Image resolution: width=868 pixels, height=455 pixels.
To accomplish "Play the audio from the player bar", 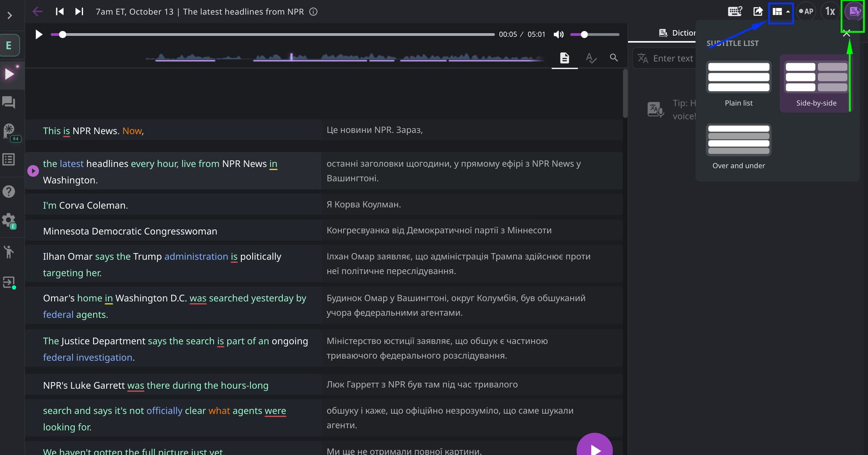I will click(x=39, y=34).
